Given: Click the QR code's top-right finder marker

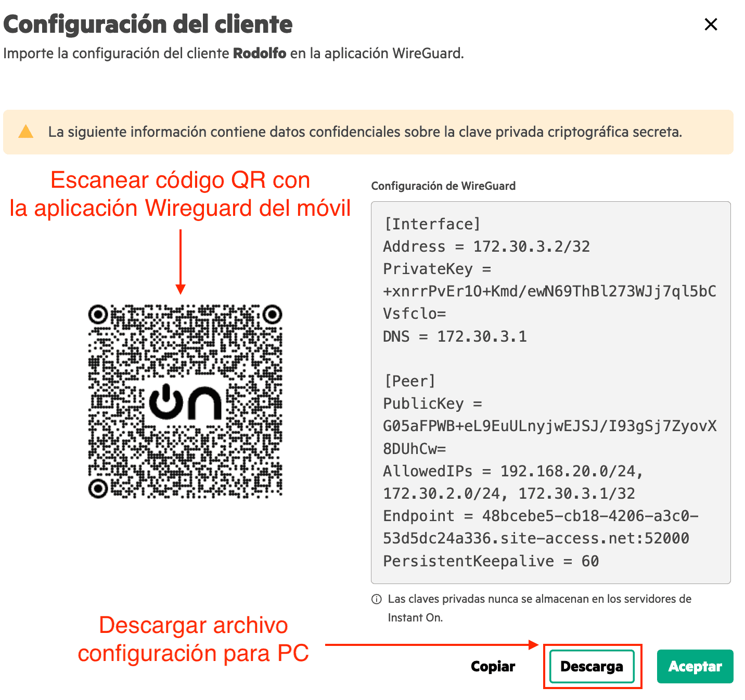Looking at the screenshot, I should pyautogui.click(x=272, y=314).
